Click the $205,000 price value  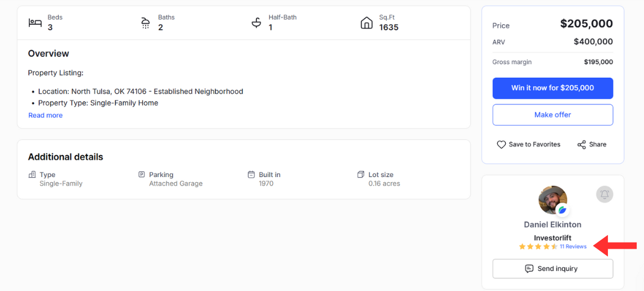coord(586,24)
